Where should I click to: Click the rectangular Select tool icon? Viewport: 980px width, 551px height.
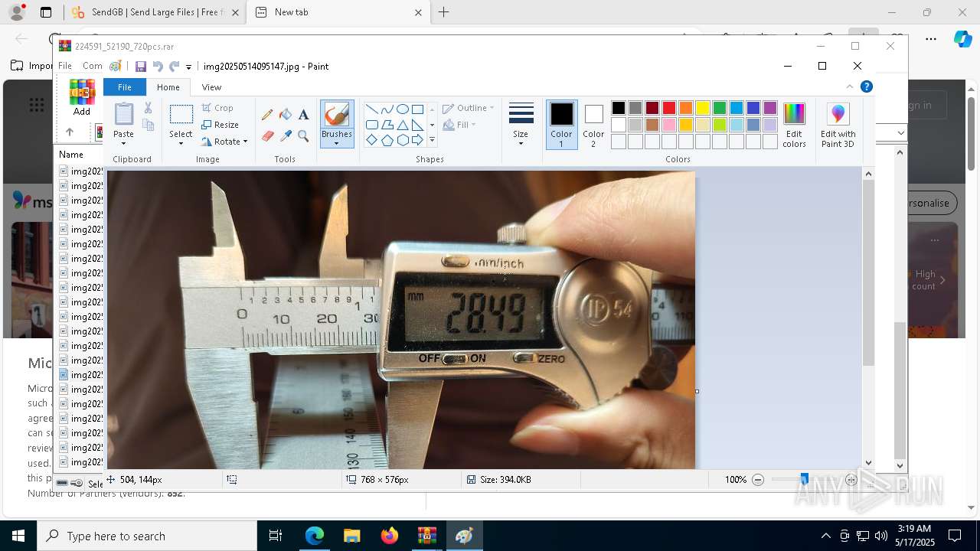[x=181, y=115]
